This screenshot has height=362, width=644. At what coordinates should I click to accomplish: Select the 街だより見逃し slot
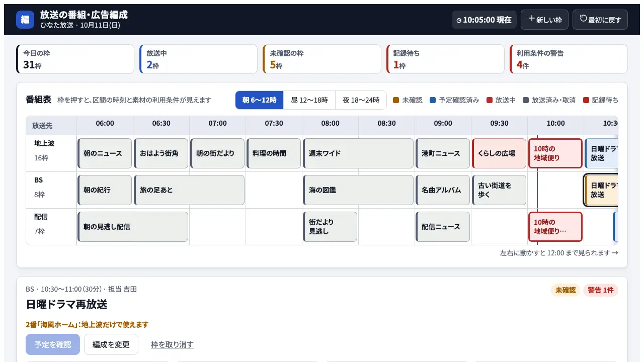[330, 227]
